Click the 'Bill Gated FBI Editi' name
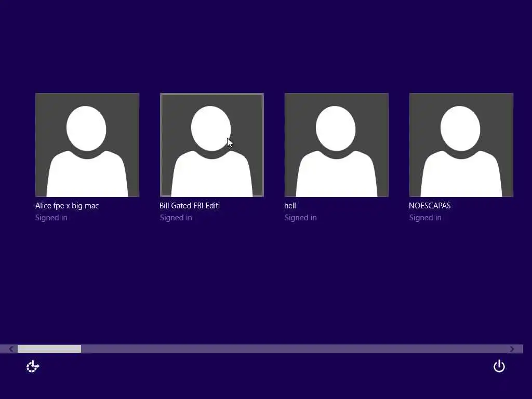The height and width of the screenshot is (399, 532). coord(190,206)
